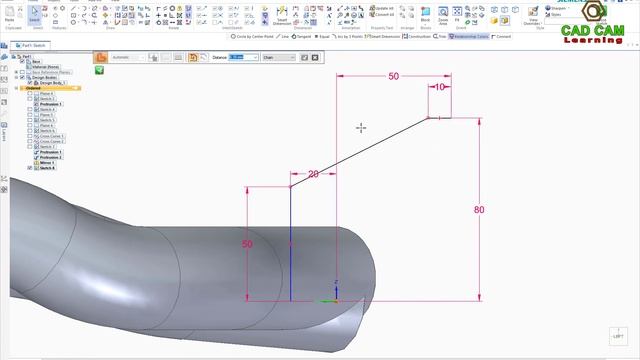Uncheck the Design Body_1 checkbox

[30, 83]
